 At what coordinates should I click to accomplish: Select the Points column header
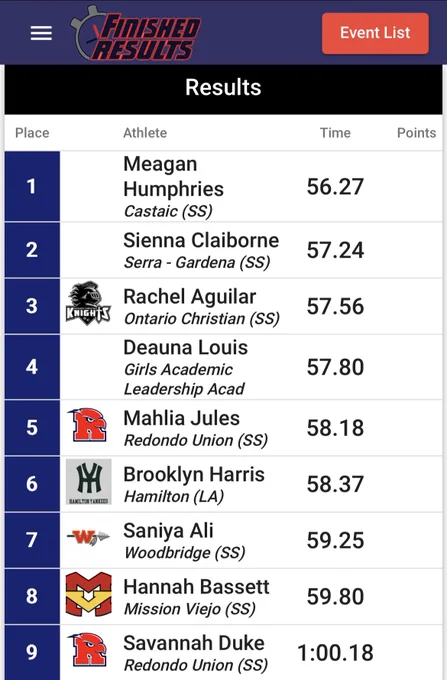[x=416, y=133]
